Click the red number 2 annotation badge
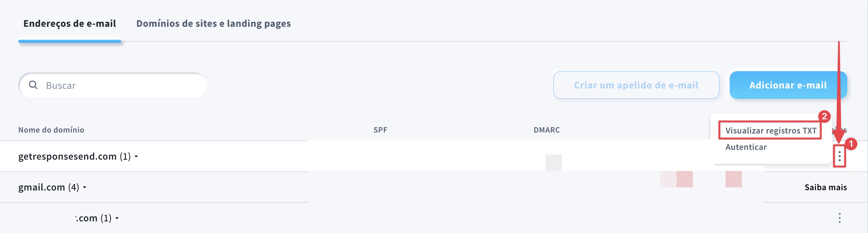 pos(824,116)
